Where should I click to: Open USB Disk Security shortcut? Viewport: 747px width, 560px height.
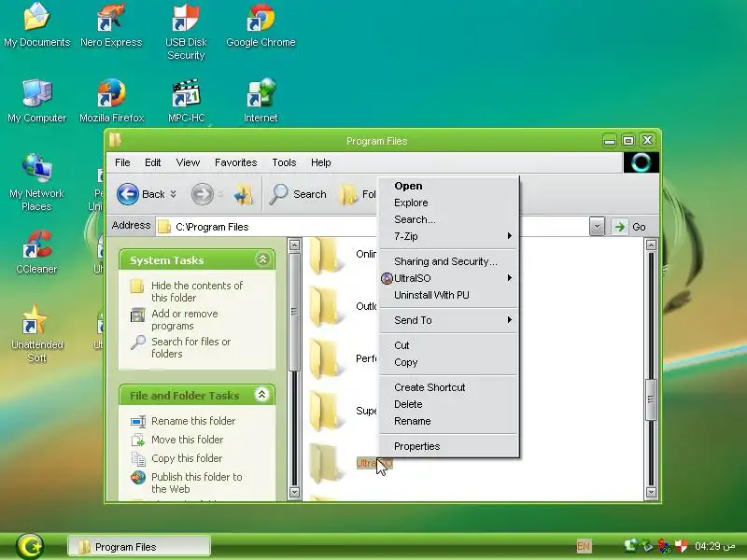click(186, 32)
